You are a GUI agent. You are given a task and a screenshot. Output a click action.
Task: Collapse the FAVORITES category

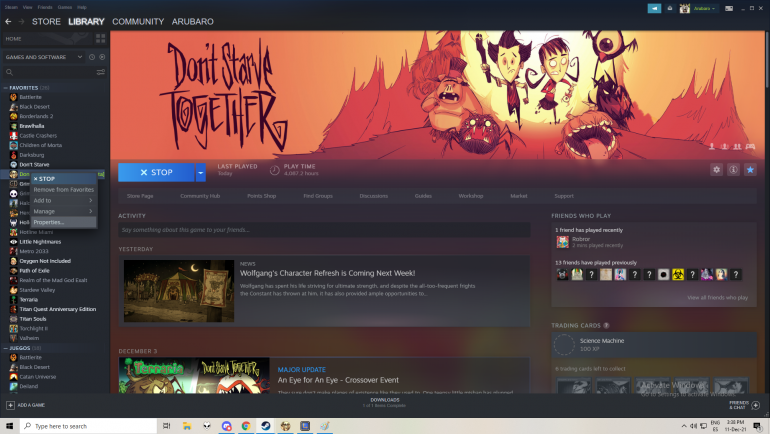[x=6, y=88]
